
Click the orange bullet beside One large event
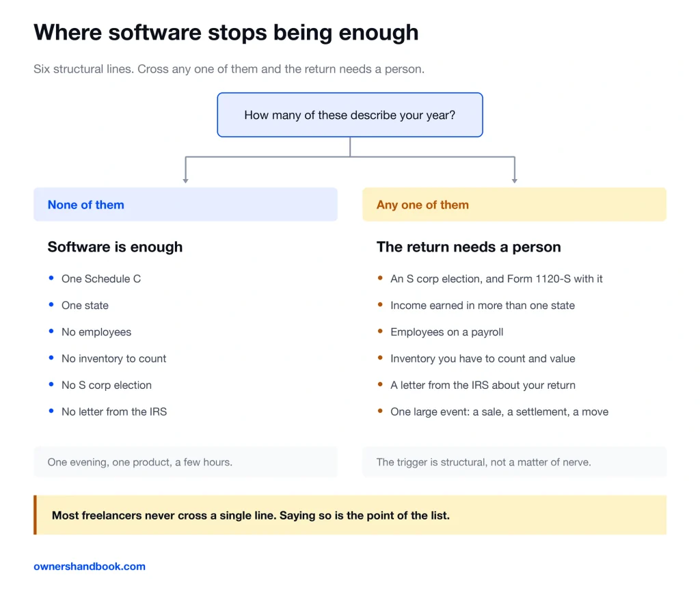point(380,411)
